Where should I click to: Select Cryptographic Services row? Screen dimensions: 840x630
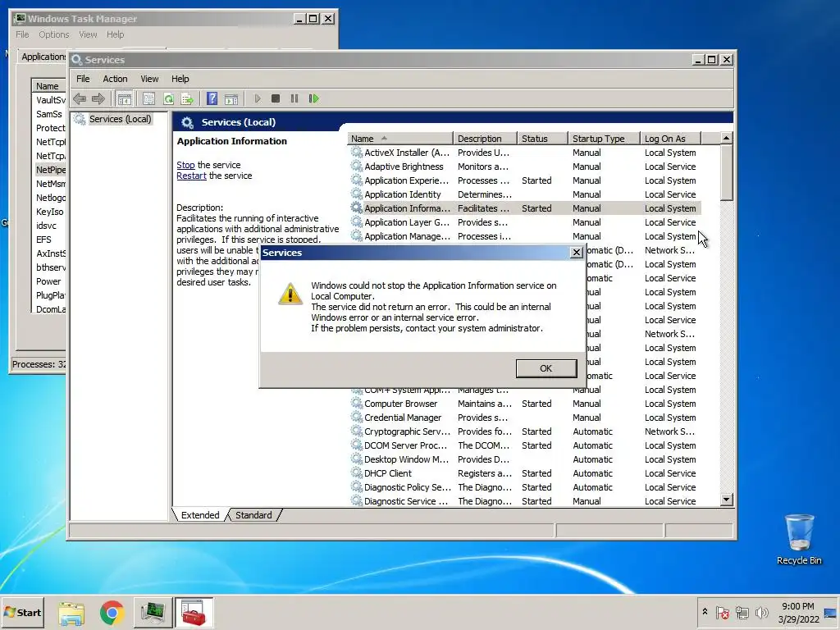coord(525,431)
